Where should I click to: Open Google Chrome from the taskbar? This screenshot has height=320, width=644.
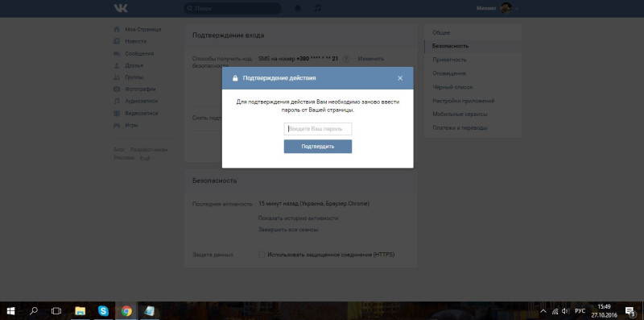pos(126,311)
